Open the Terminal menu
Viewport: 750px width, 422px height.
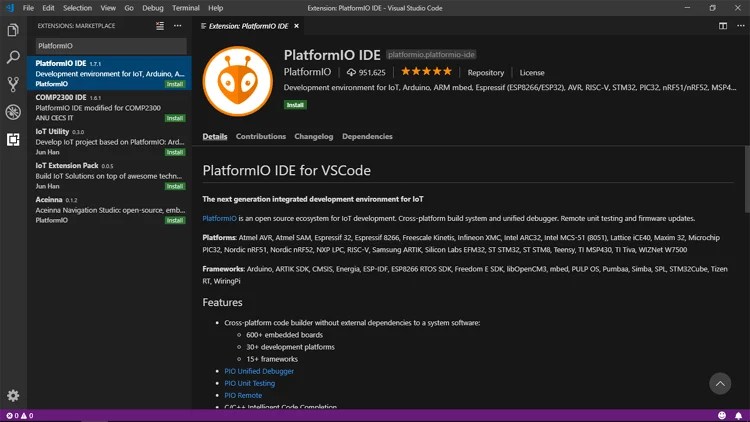186,8
